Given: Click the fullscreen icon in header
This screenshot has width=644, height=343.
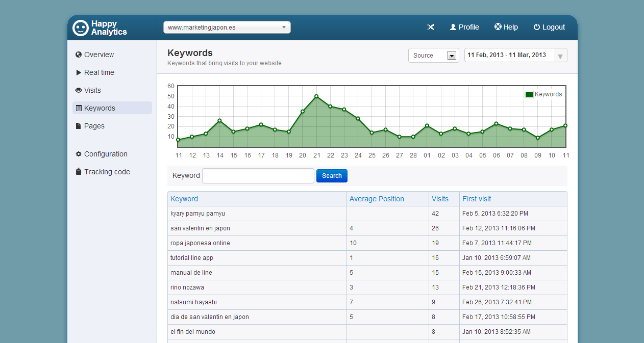Looking at the screenshot, I should 430,28.
